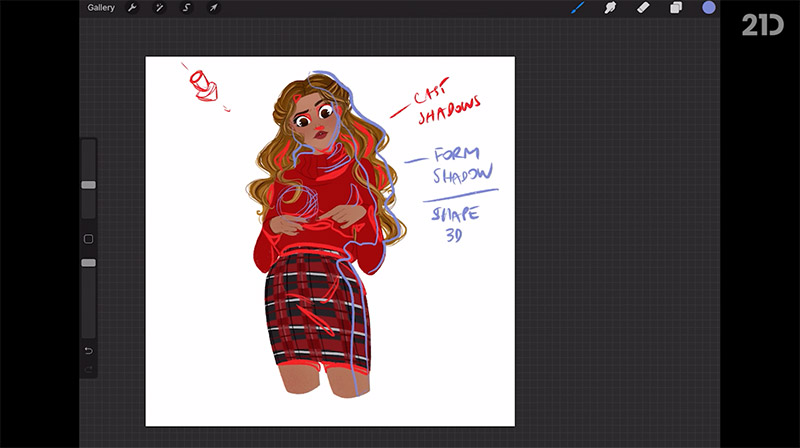
Task: Activate the Selection tool
Action: pyautogui.click(x=186, y=8)
